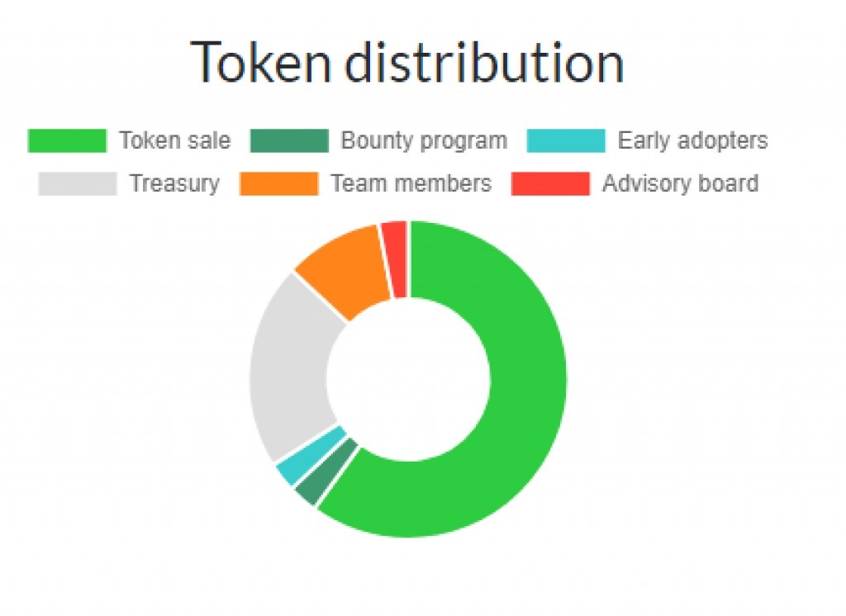Click the Team members orange legend swatch
Image resolution: width=846 pixels, height=616 pixels.
click(x=279, y=184)
